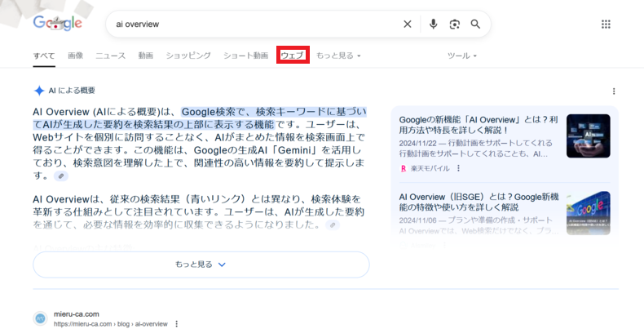This screenshot has height=329, width=644.
Task: Switch to the ショート動画 tab
Action: point(245,56)
